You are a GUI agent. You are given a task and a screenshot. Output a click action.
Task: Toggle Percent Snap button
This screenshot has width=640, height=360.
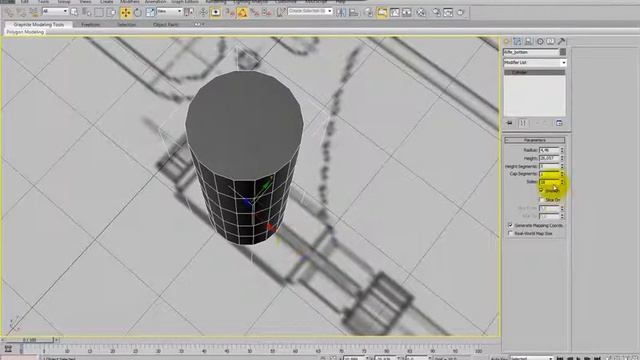click(x=255, y=13)
